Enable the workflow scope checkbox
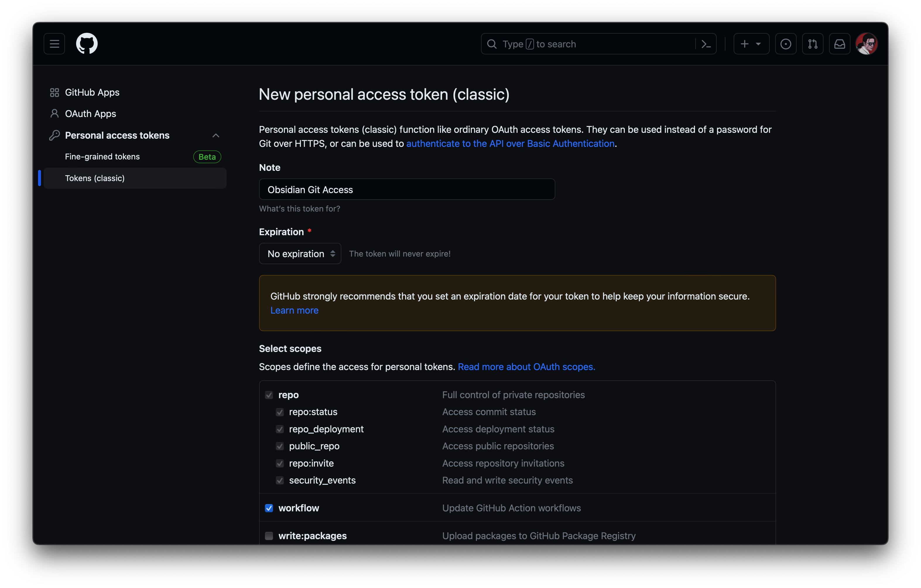The width and height of the screenshot is (921, 588). tap(269, 508)
